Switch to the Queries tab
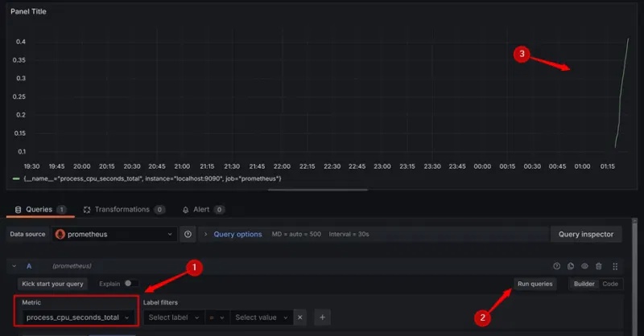The height and width of the screenshot is (336, 644). 39,210
